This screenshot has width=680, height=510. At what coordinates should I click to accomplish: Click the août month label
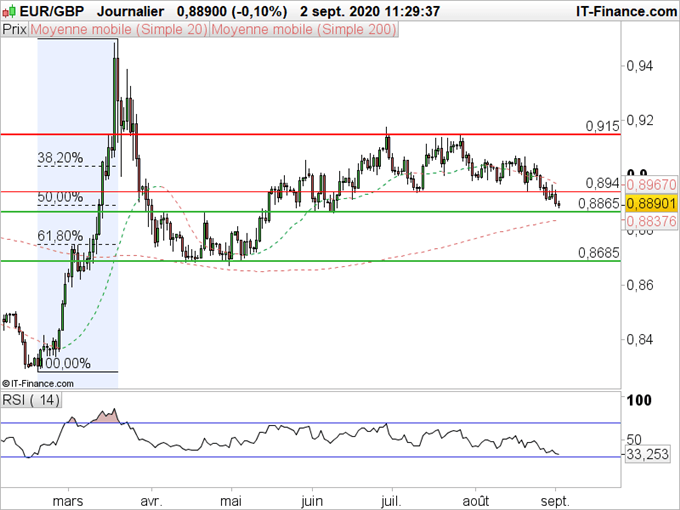coord(476,501)
